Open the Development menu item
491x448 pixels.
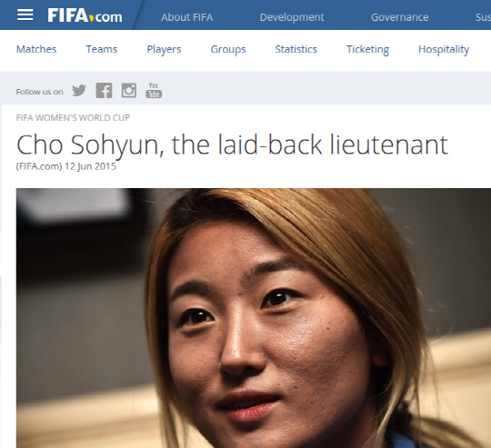pos(292,17)
